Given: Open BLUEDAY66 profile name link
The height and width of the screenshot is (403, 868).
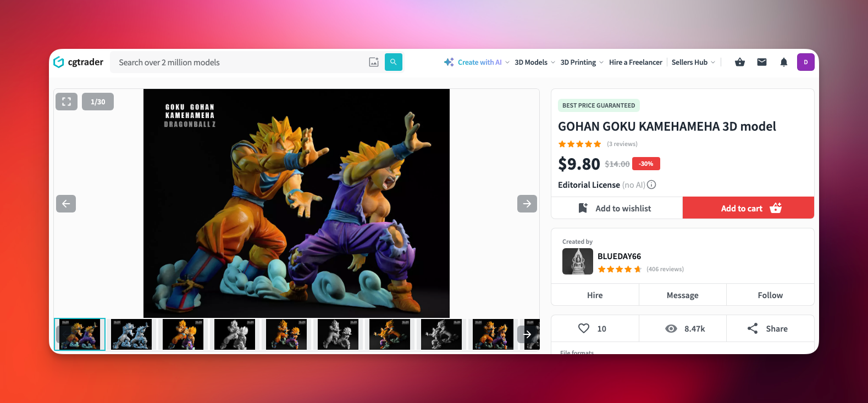Looking at the screenshot, I should click(x=619, y=256).
